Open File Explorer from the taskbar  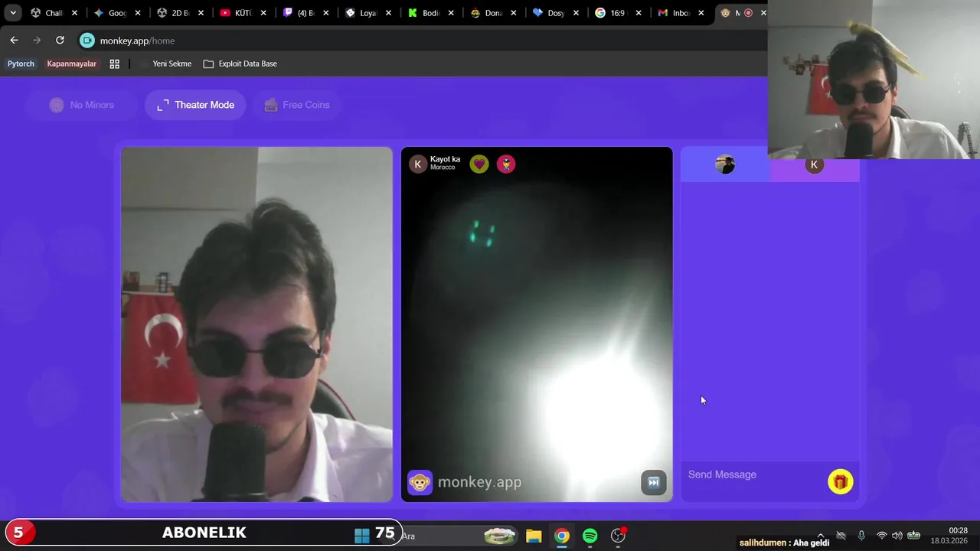[534, 536]
